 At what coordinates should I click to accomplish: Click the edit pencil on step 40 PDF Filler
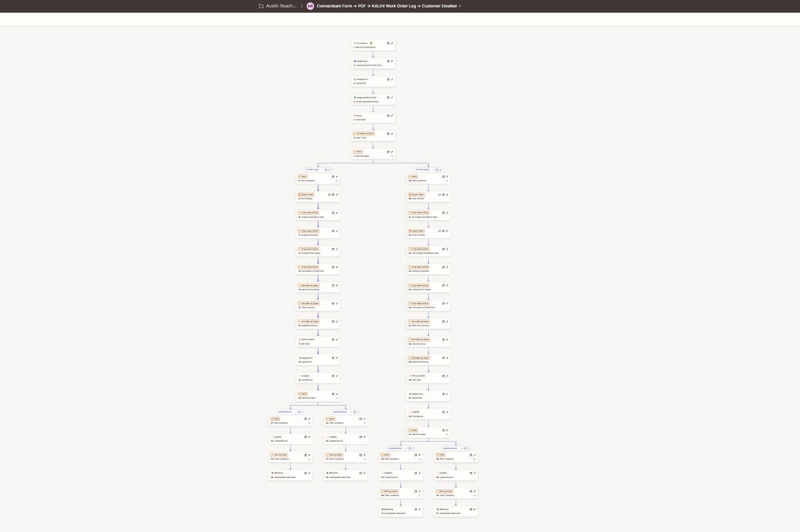click(447, 376)
